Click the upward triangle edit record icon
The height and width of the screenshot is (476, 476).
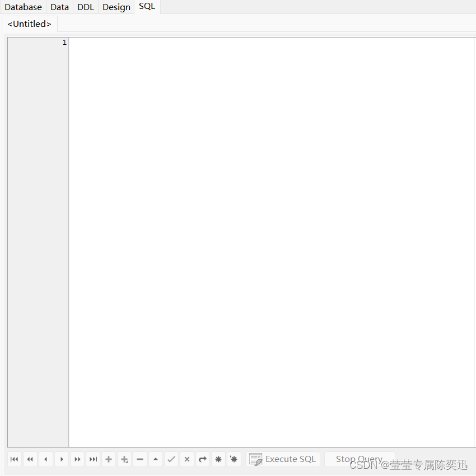(156, 459)
